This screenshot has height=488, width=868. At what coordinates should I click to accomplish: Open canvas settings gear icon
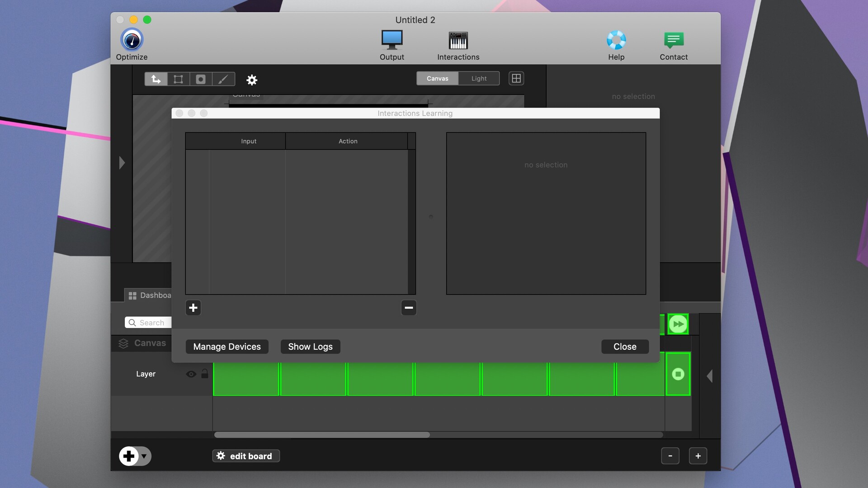pos(252,80)
